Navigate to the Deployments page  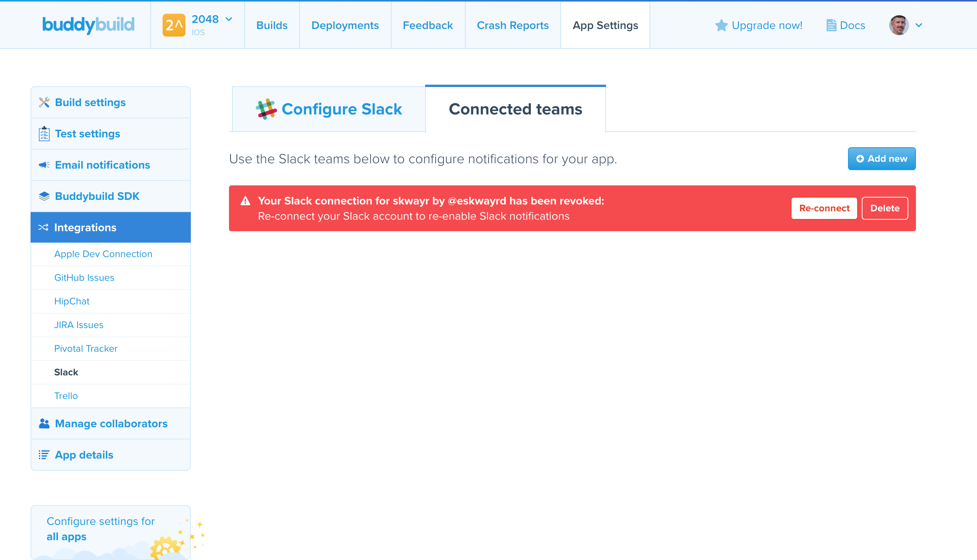point(345,25)
